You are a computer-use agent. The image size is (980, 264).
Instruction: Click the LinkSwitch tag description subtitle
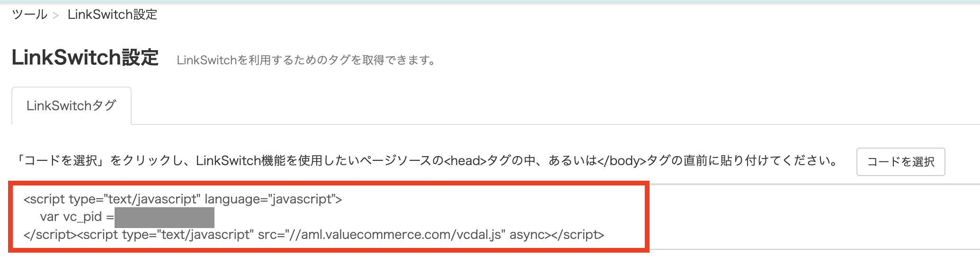point(306,61)
